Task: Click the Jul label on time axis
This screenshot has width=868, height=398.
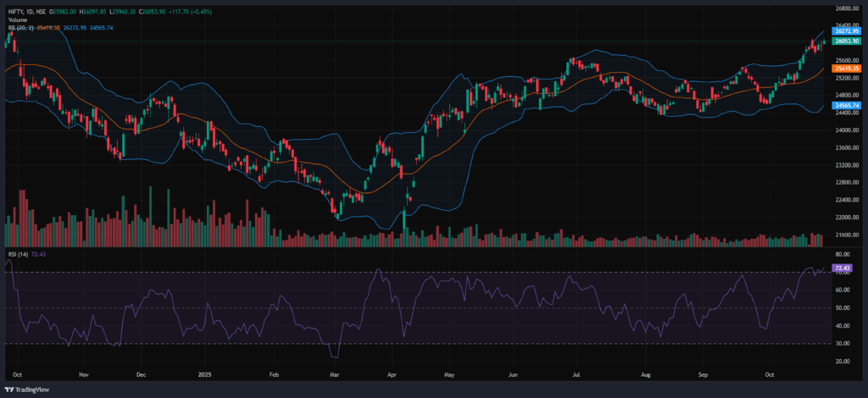Action: (576, 373)
